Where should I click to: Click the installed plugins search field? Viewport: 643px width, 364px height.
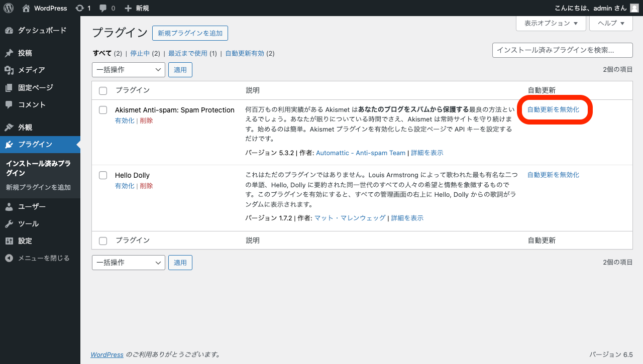coord(563,50)
